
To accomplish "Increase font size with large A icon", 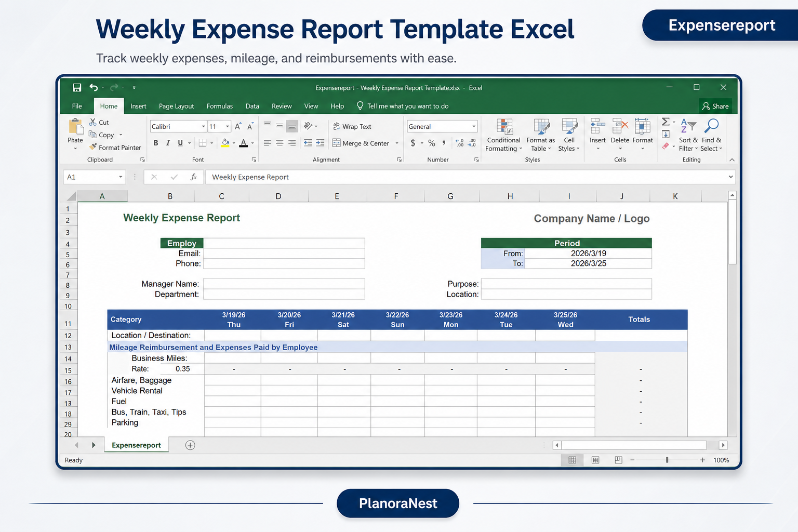I will pos(237,126).
